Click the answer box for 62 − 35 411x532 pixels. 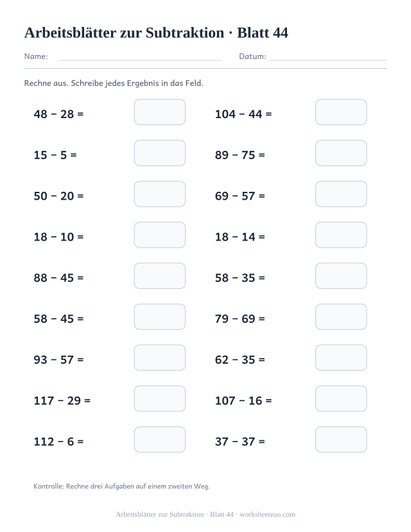pos(341,357)
